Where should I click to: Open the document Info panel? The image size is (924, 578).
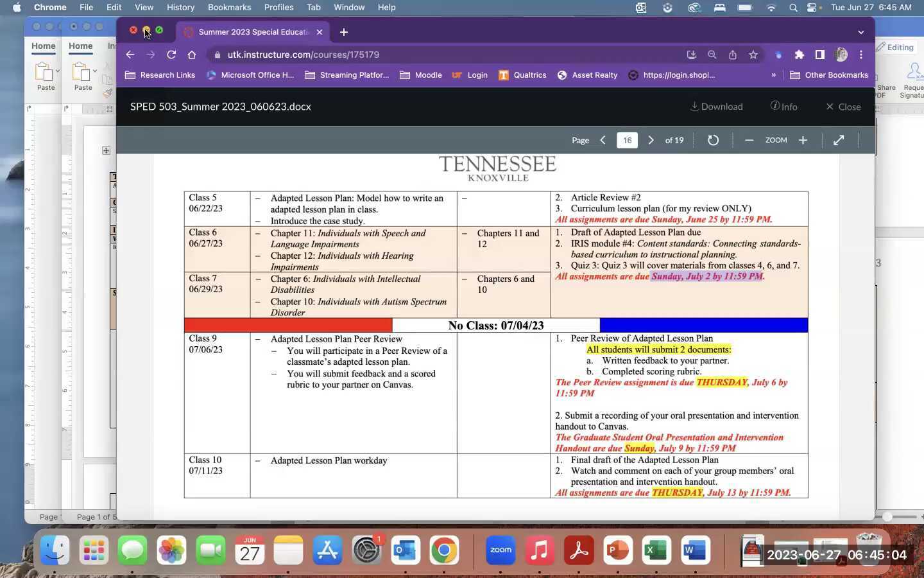click(x=783, y=107)
